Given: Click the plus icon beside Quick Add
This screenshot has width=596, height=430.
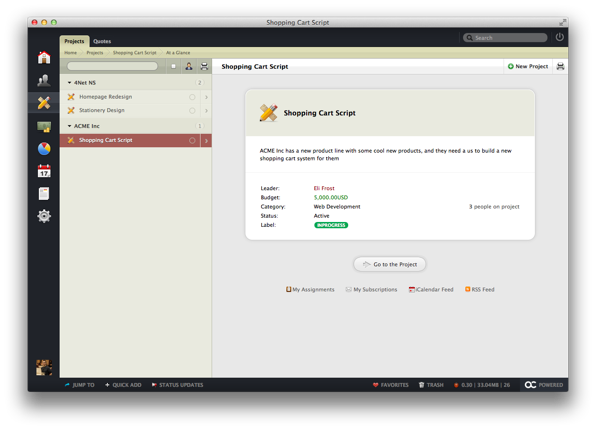Looking at the screenshot, I should 107,385.
